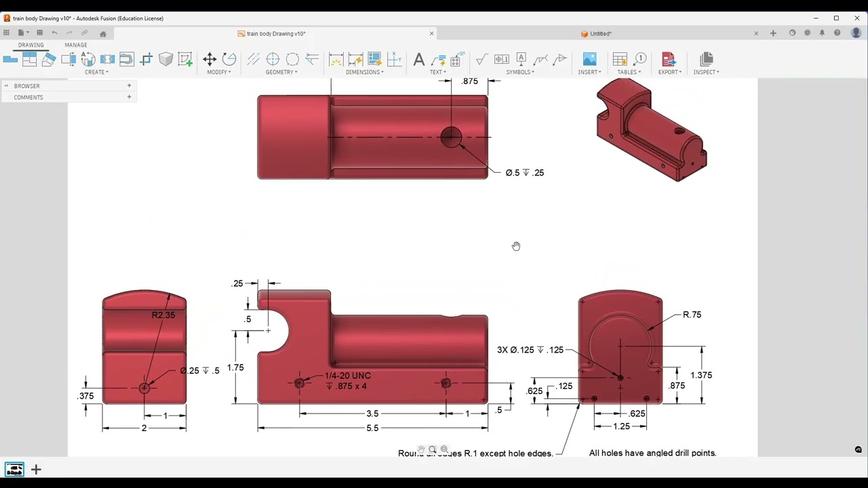Expand the COMMENTS panel
Screen dimensions: 868x488
pyautogui.click(x=129, y=97)
